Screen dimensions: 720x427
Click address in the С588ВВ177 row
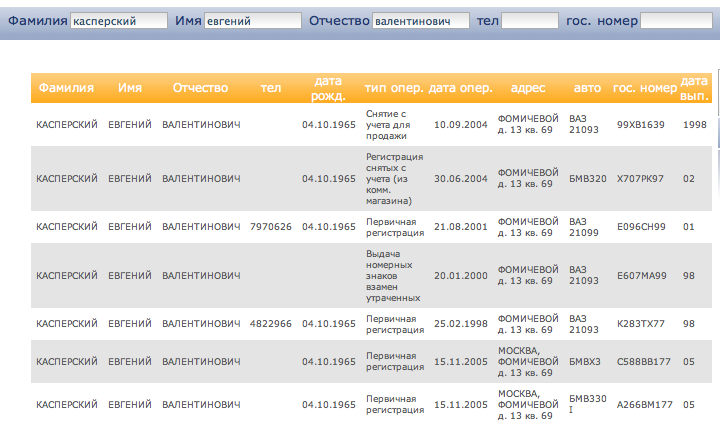pos(528,362)
